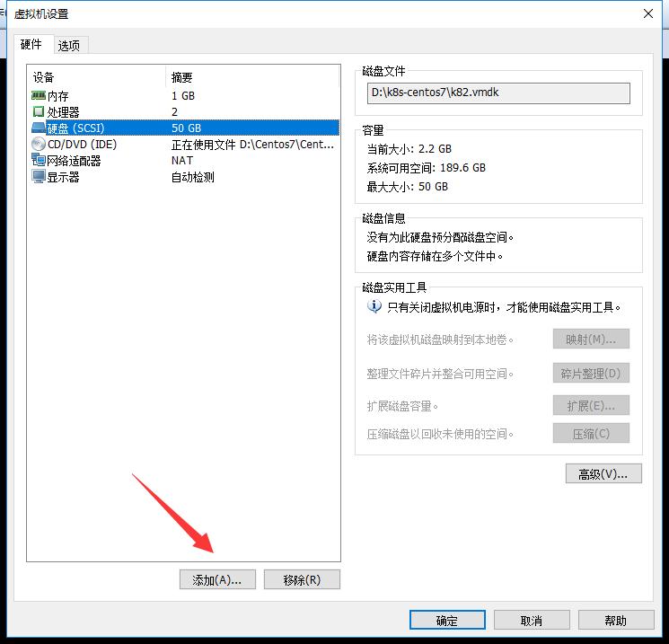This screenshot has height=644, width=669.
Task: Click 硬盘内容存储在多个文件中 text
Action: [x=435, y=256]
